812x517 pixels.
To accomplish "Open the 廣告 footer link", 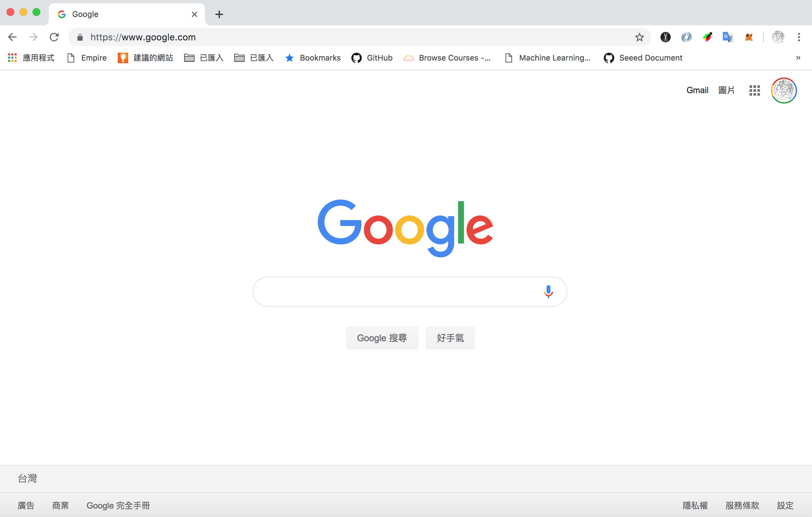I will coord(26,506).
